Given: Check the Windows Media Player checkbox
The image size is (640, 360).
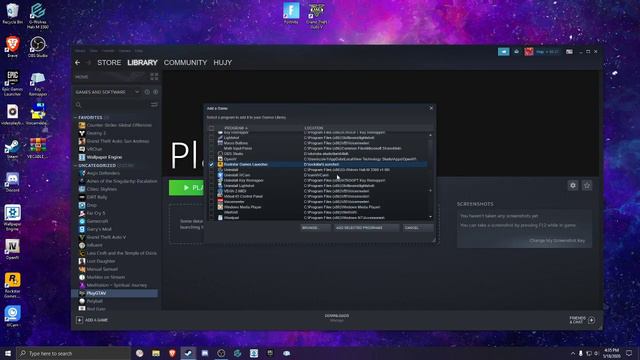Looking at the screenshot, I should (211, 207).
